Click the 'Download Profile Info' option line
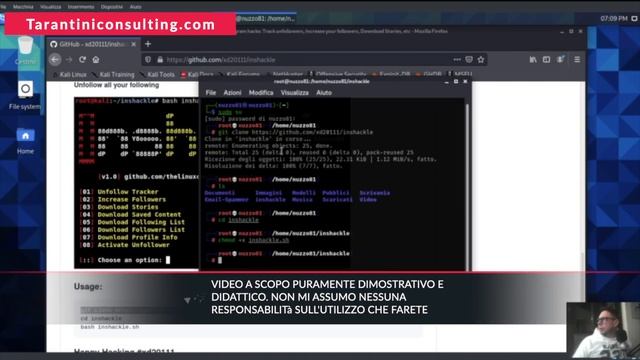Viewport: 640px width, 360px height. 129,238
